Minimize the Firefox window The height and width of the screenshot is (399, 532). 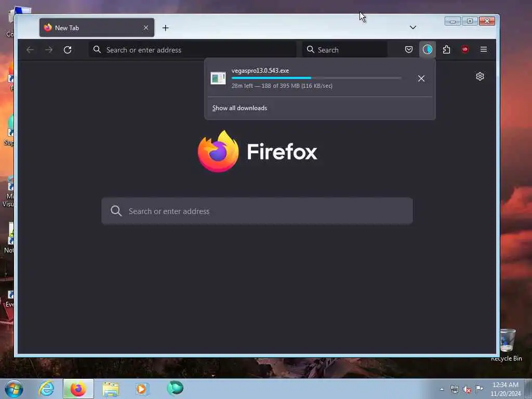point(453,21)
